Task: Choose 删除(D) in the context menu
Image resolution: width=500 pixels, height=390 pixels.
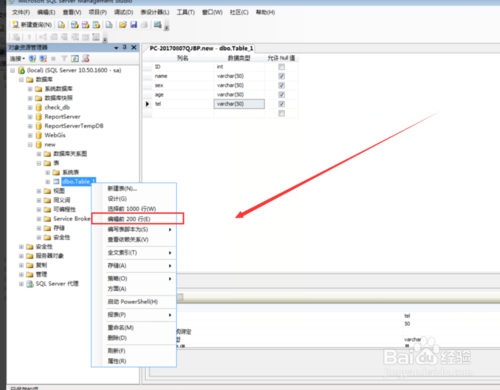Action: (x=134, y=338)
